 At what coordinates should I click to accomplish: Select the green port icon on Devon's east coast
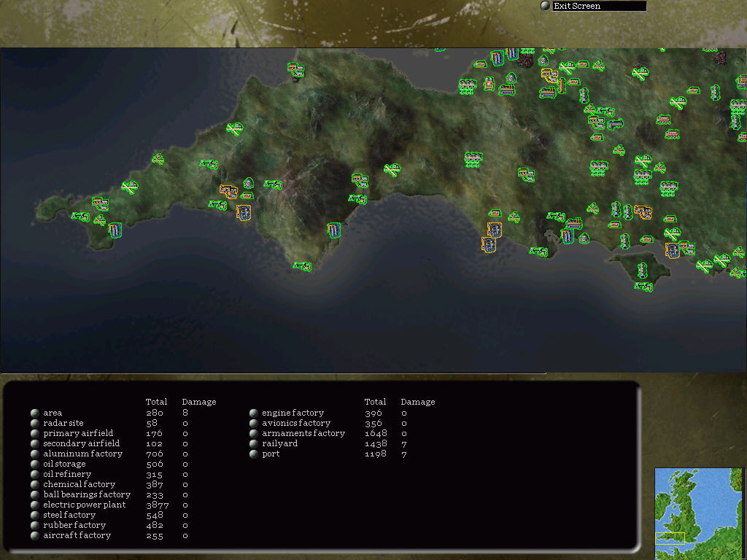334,230
